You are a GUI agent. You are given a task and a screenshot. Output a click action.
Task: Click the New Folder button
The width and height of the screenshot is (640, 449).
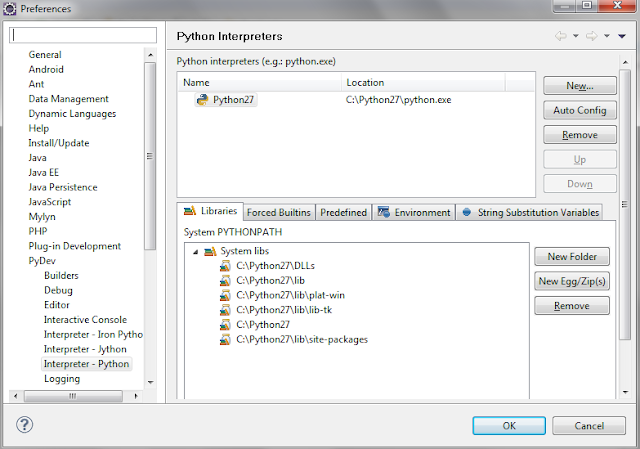pyautogui.click(x=572, y=257)
